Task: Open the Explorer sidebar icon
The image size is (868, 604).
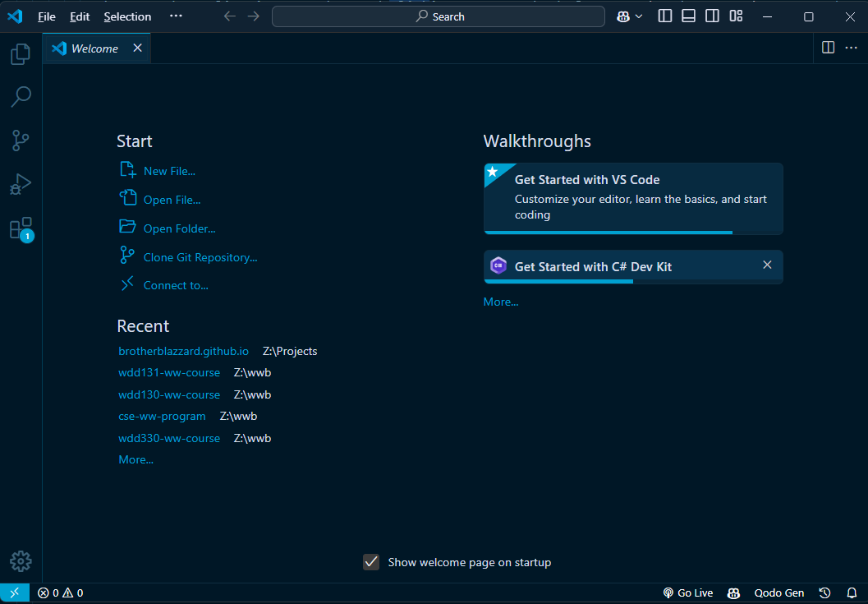Action: 20,53
